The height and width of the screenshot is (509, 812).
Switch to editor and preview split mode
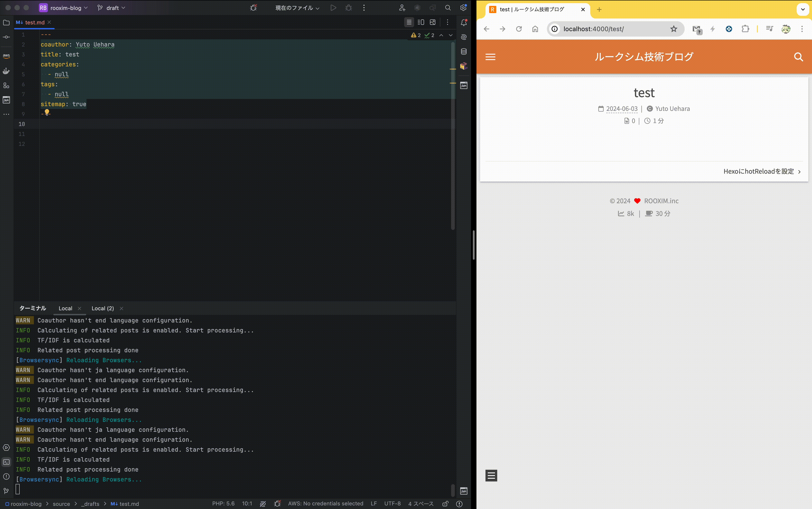421,22
